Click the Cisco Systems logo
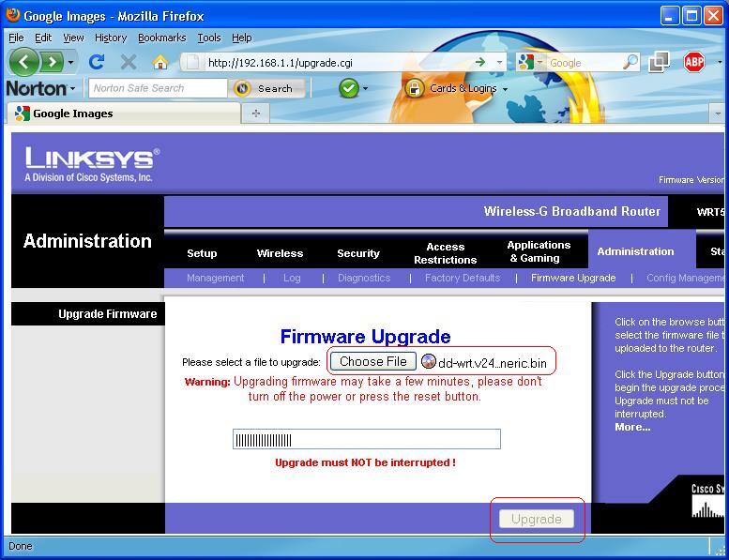Image resolution: width=729 pixels, height=560 pixels. [707, 501]
